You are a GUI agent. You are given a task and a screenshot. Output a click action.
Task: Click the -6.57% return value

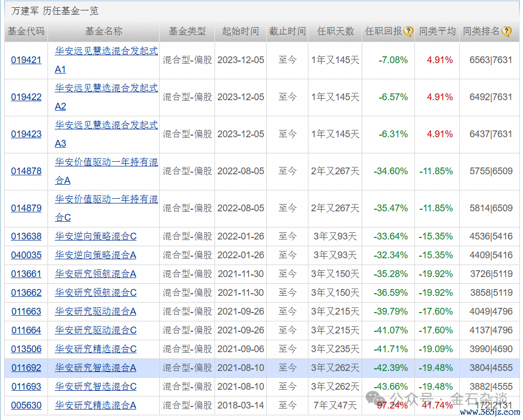tap(394, 97)
